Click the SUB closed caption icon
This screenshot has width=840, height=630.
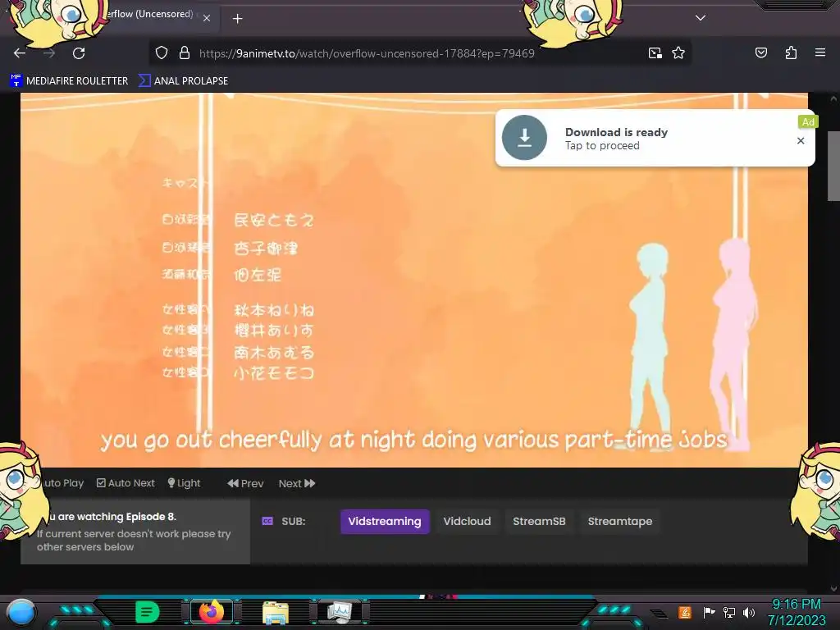[x=267, y=521]
